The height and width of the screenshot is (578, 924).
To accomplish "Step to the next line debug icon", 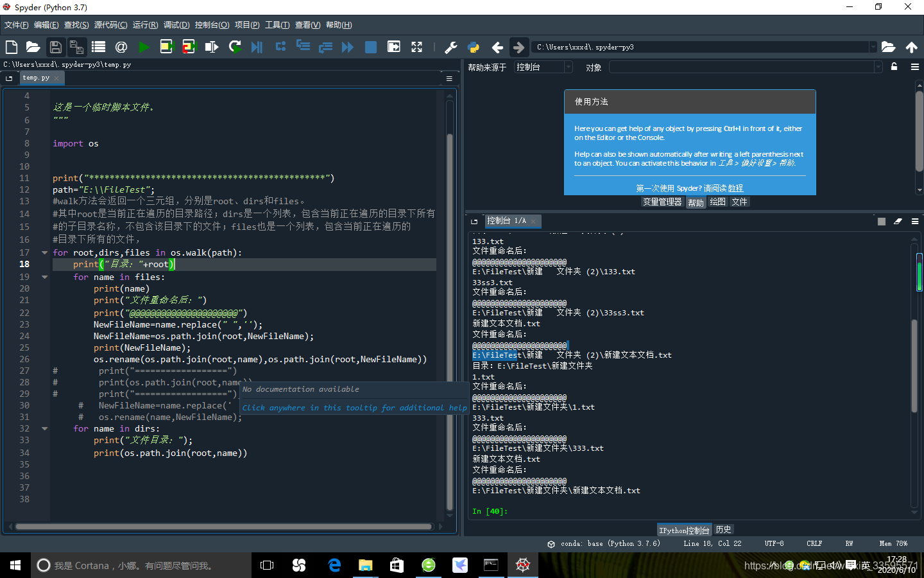I will pyautogui.click(x=280, y=47).
